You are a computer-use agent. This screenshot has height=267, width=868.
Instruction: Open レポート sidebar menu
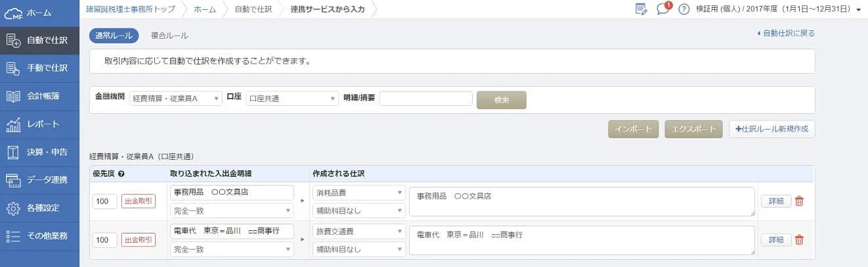click(x=39, y=124)
